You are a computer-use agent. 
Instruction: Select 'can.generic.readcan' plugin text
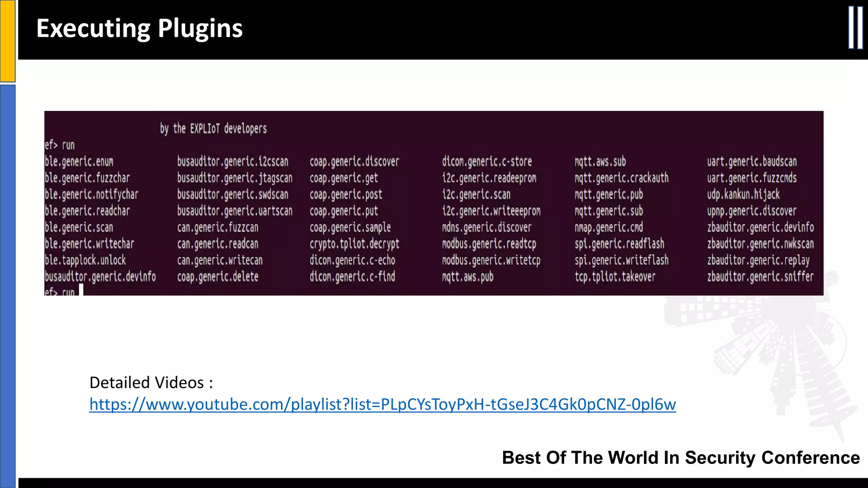218,244
